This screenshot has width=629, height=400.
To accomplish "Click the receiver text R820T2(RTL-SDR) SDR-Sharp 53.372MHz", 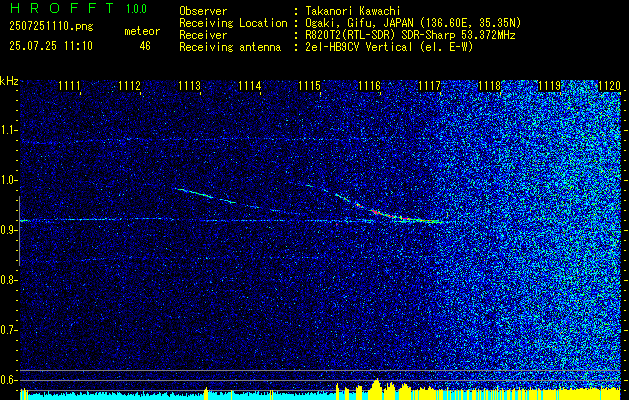I will pos(409,35).
